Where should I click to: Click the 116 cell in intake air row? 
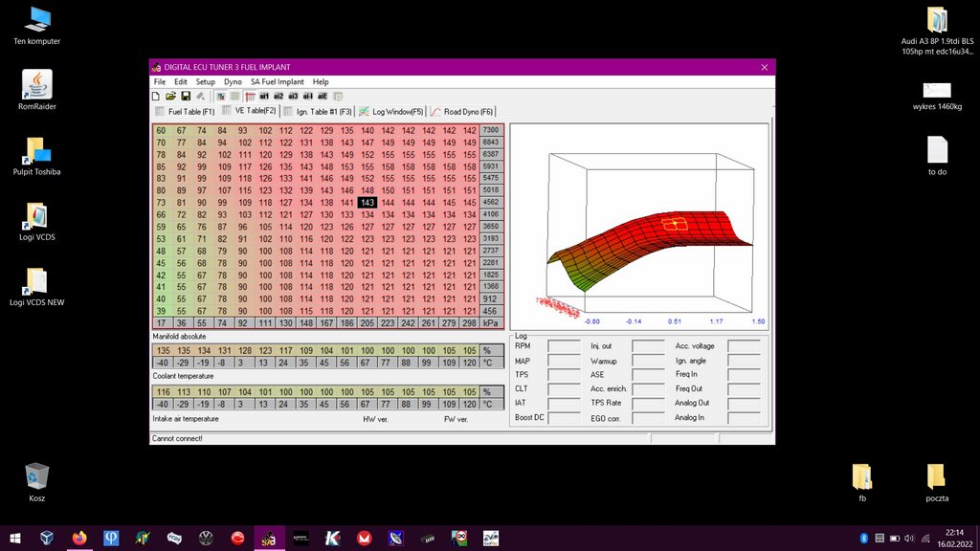163,392
